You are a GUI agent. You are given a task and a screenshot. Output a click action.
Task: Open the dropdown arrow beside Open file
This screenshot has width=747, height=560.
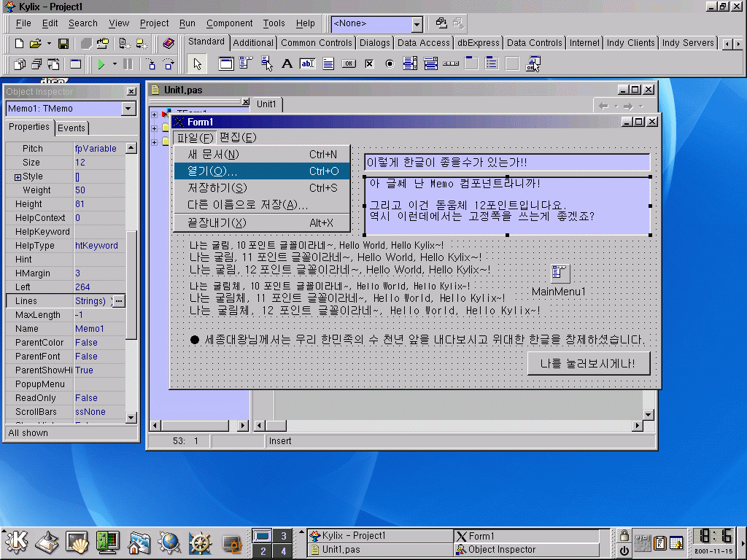[49, 44]
